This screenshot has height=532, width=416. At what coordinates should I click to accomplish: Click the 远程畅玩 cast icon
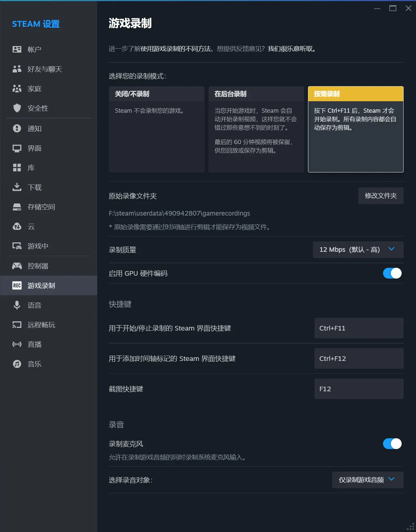pos(17,325)
